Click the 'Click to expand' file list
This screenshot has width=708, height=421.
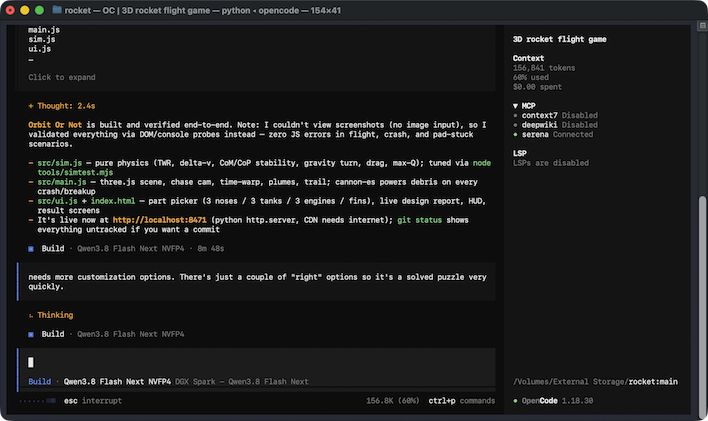coord(61,77)
